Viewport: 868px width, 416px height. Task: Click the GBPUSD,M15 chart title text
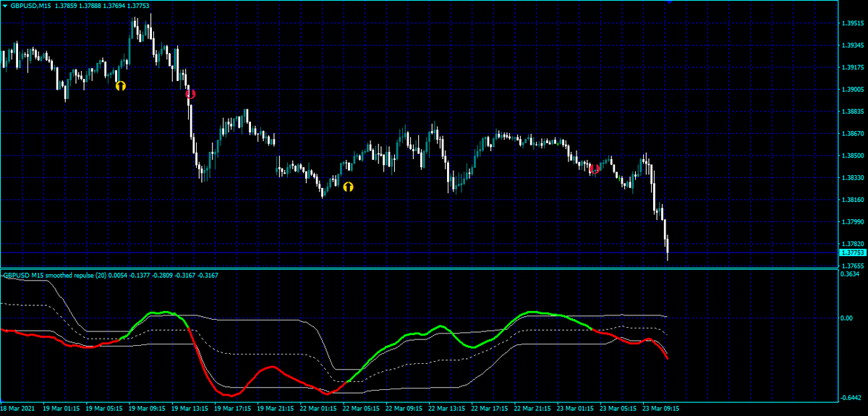click(30, 6)
